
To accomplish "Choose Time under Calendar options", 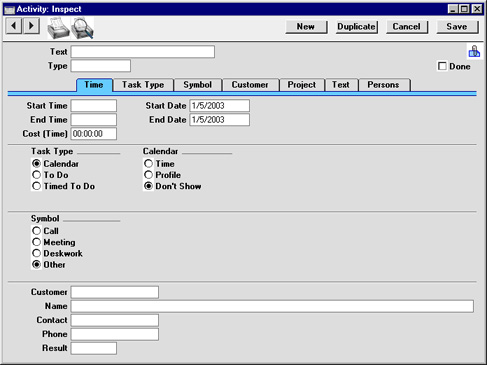I will (x=148, y=164).
